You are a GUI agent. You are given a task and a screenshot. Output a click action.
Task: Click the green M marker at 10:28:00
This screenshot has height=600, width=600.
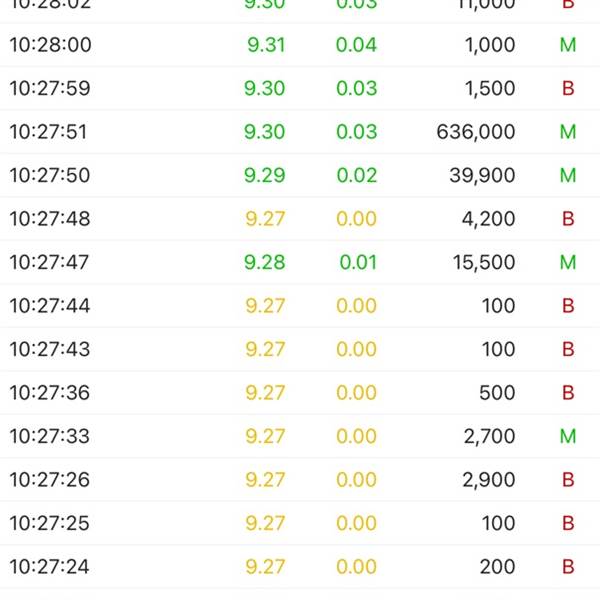(568, 45)
